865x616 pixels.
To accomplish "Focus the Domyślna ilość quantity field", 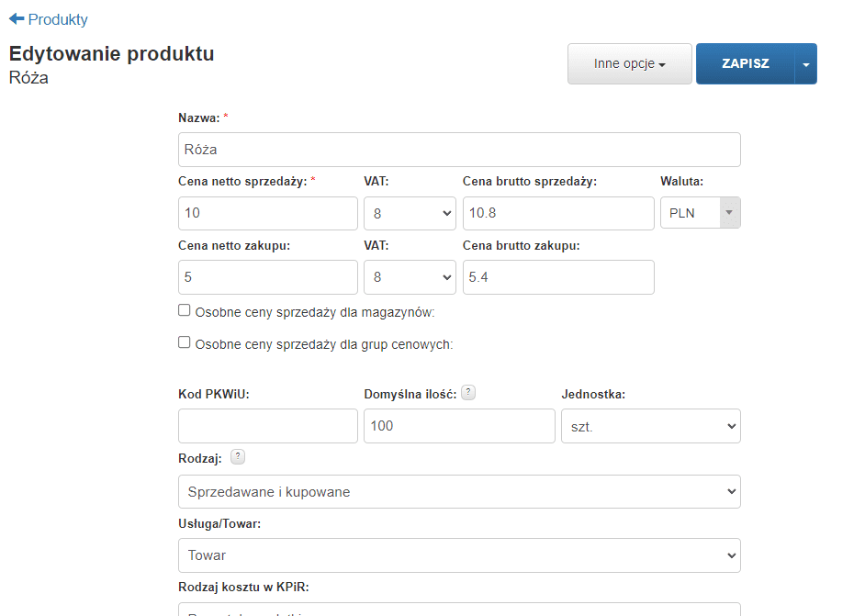I will point(459,426).
